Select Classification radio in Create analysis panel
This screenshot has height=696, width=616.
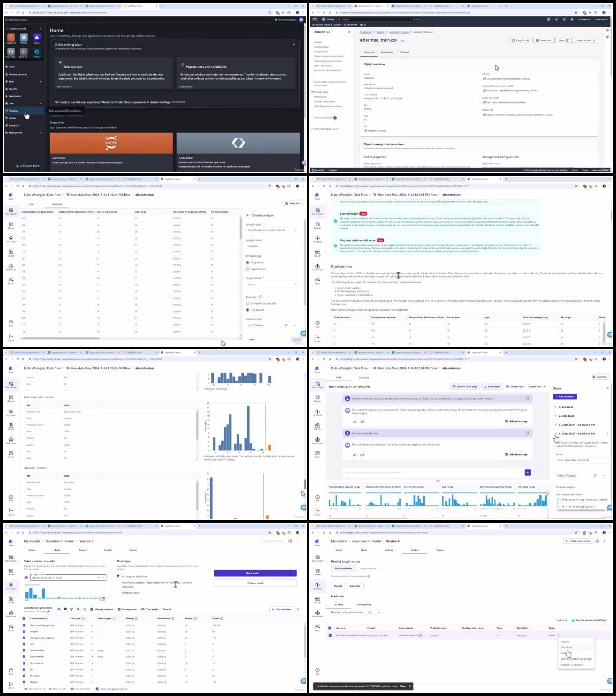pyautogui.click(x=248, y=269)
